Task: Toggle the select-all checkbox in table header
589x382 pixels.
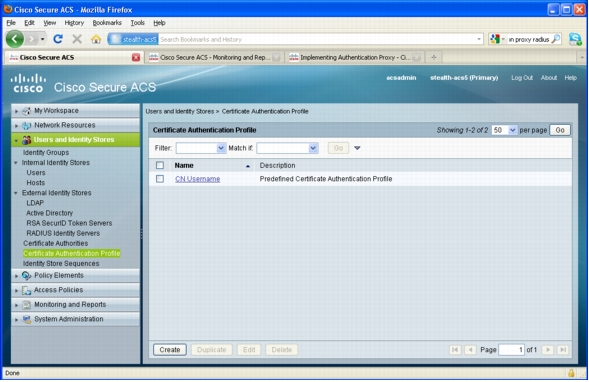Action: point(160,165)
